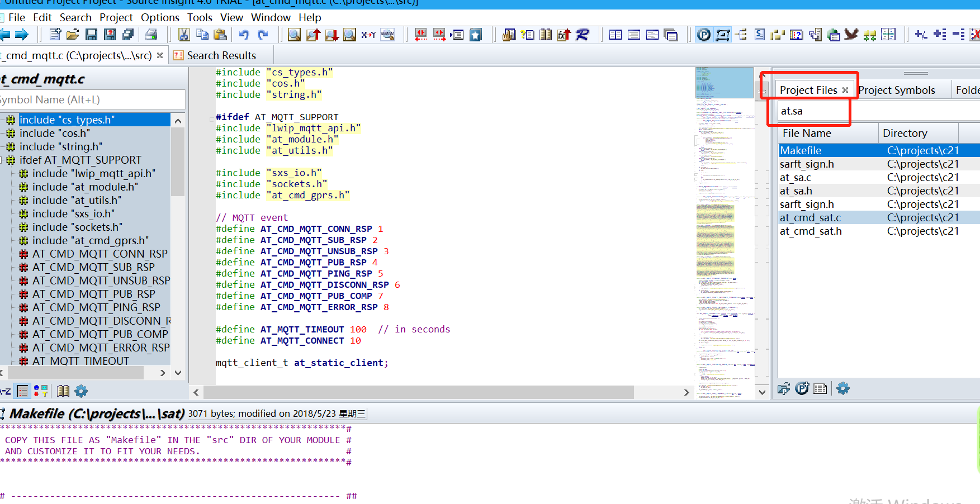Switch to the Search Results tab

coord(221,55)
